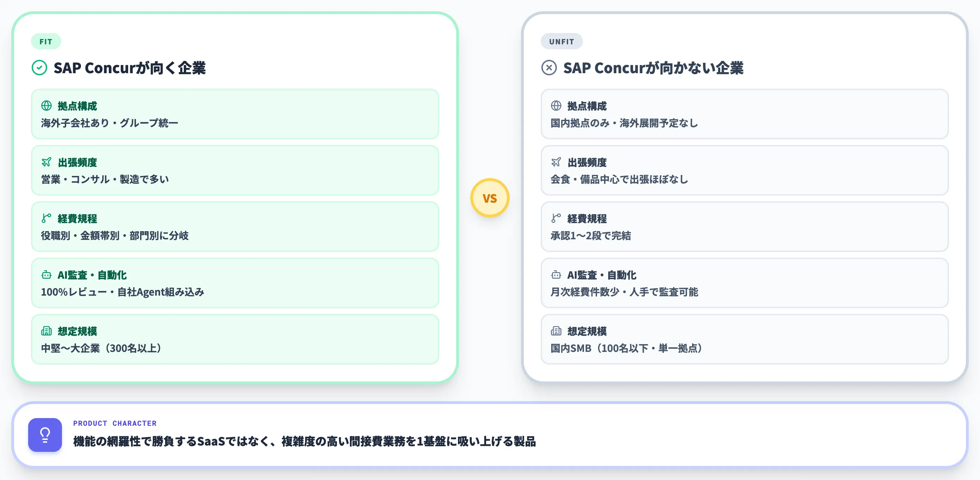980x480 pixels.
Task: Click the PRODUCT CHARACTER caption
Action: point(115,423)
